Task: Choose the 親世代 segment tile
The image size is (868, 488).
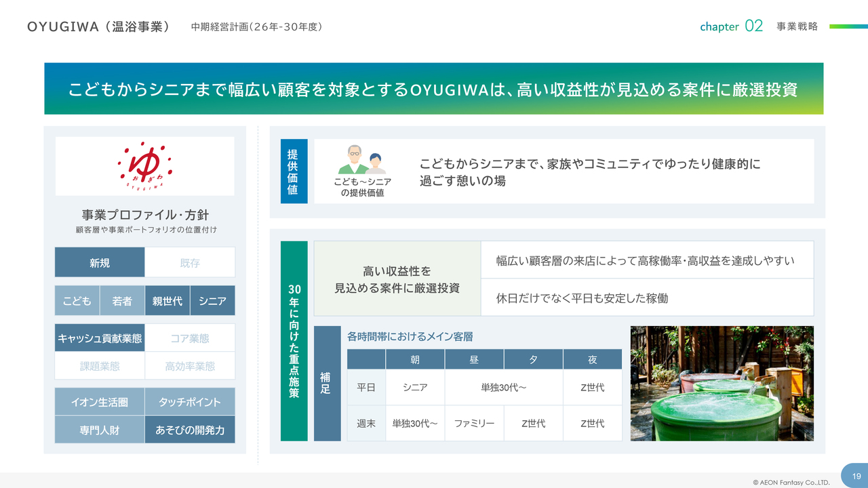Action: 167,301
